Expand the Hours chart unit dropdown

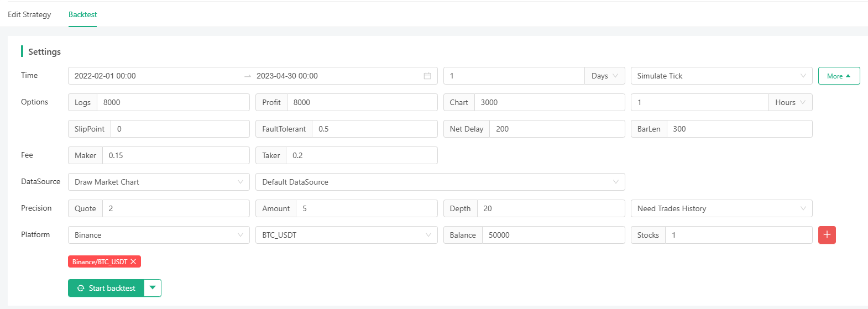[789, 102]
